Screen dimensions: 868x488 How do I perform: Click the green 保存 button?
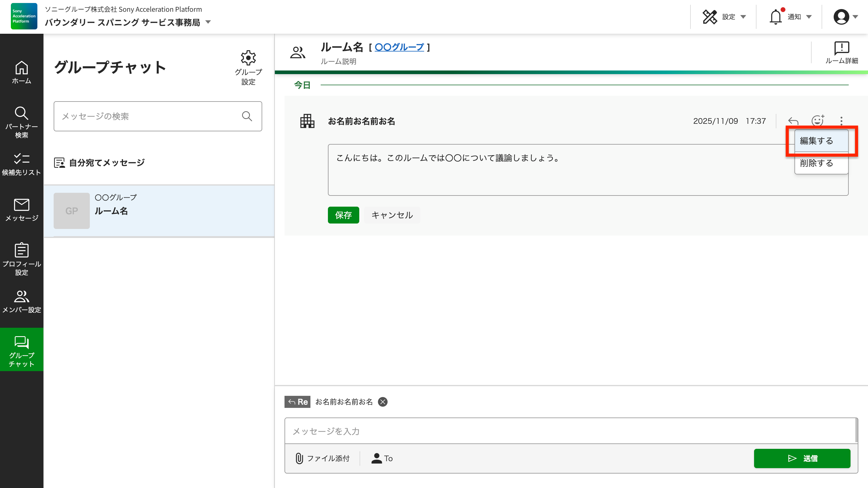pos(343,215)
